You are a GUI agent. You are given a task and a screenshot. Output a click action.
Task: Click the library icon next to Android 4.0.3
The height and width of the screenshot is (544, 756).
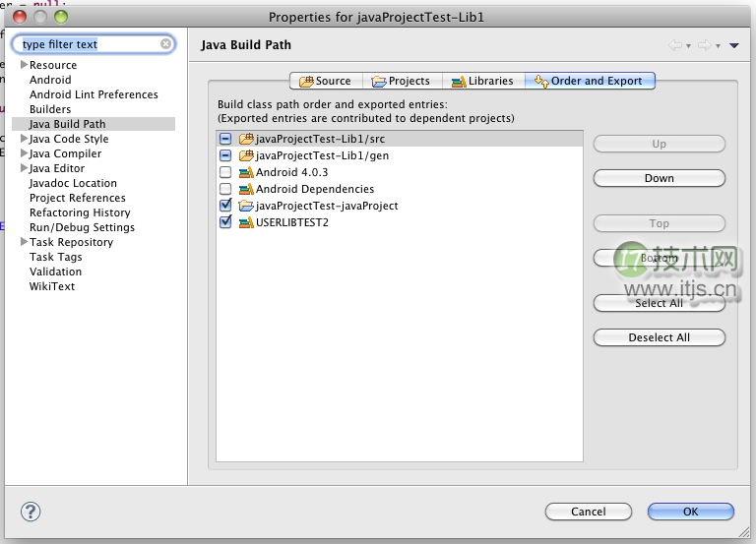click(246, 172)
